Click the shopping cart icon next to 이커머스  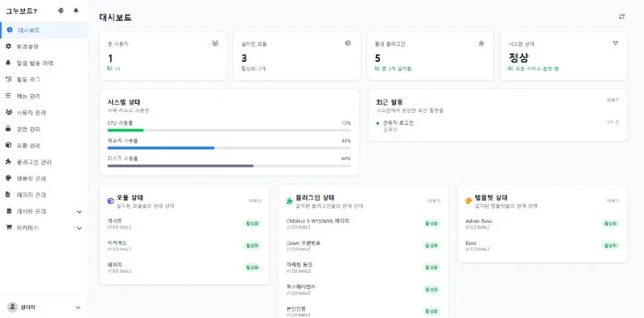coord(8,228)
